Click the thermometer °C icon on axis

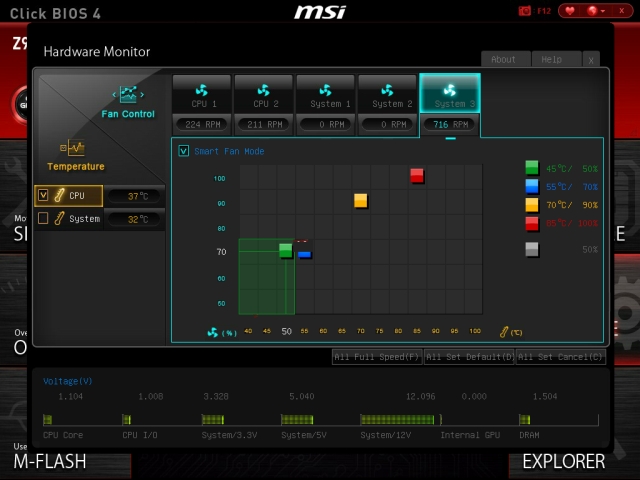(504, 332)
